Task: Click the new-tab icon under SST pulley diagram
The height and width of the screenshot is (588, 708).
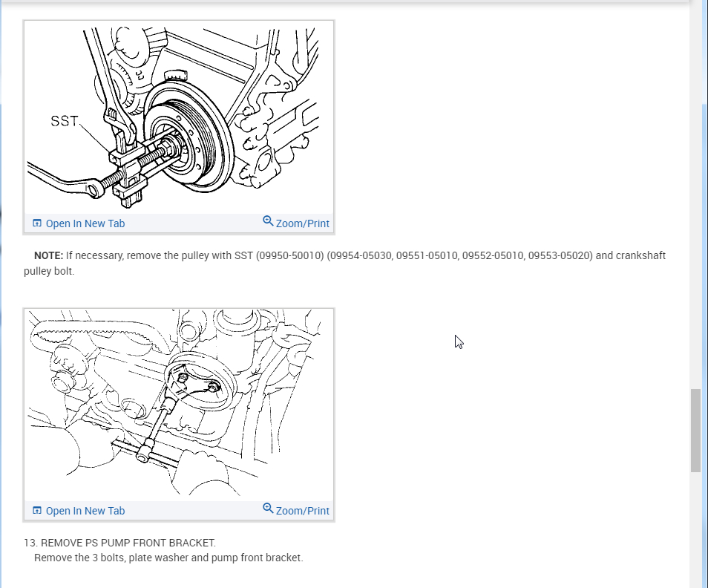Action: [37, 223]
